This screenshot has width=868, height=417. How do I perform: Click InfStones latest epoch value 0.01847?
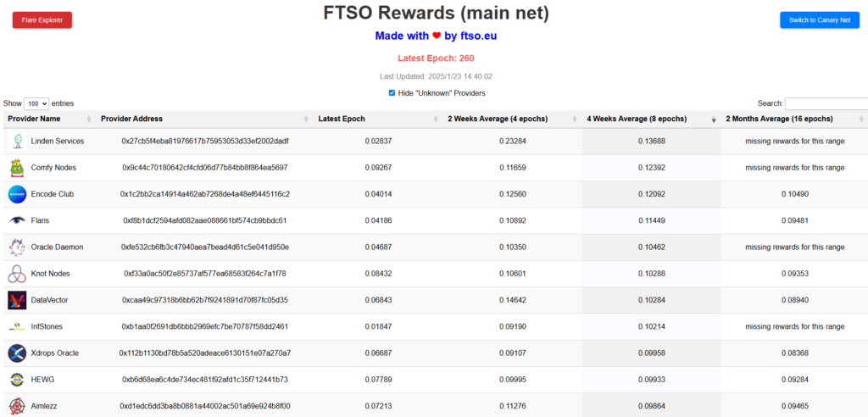coord(378,326)
